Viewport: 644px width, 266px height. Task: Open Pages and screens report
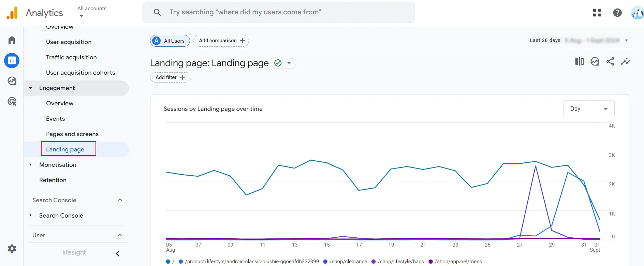pos(72,134)
